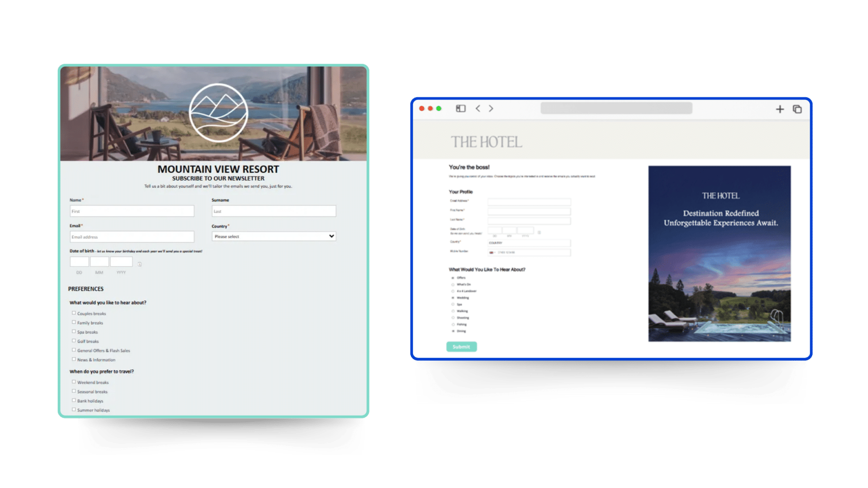Viewport: 868px width, 488px height.
Task: Check the Golf breaks checkbox
Action: click(x=74, y=341)
